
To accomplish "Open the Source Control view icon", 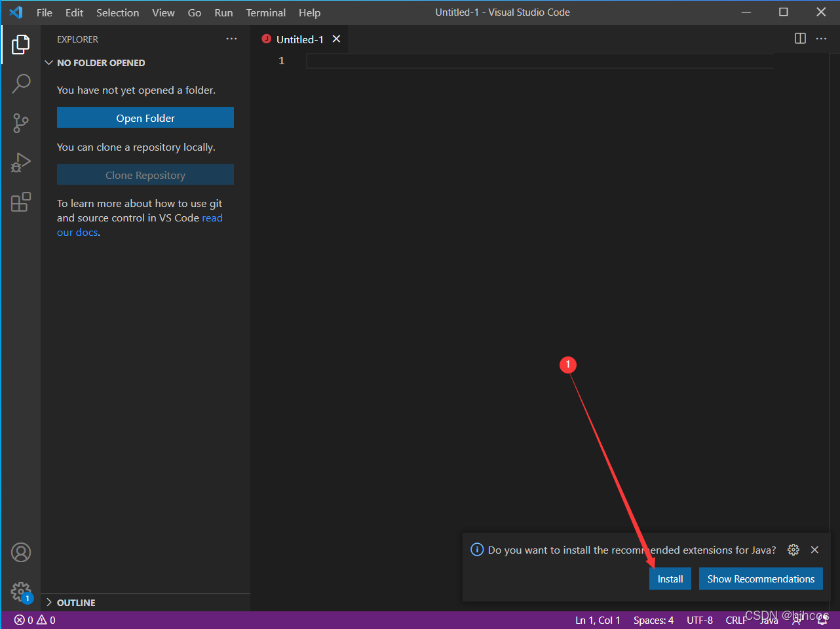I will [x=21, y=123].
